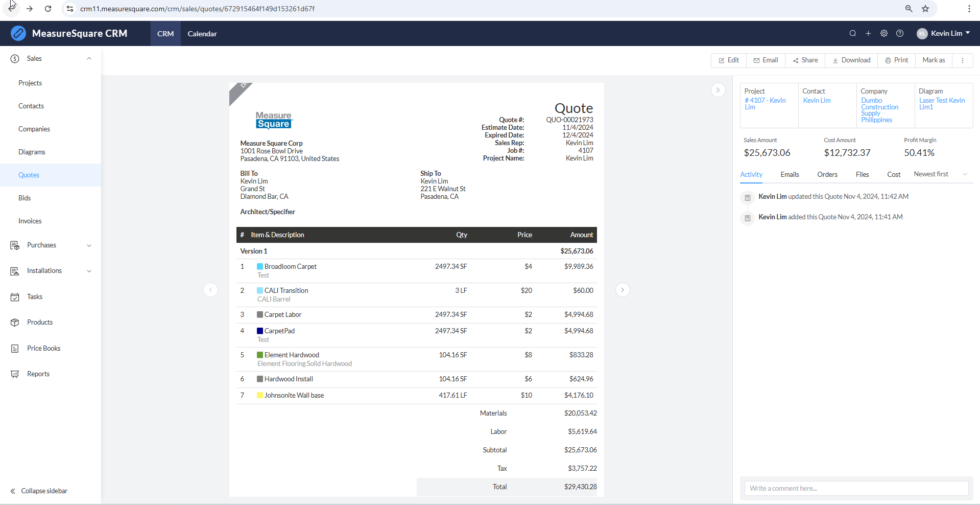Open the browser zoom magnifier icon

pos(909,9)
